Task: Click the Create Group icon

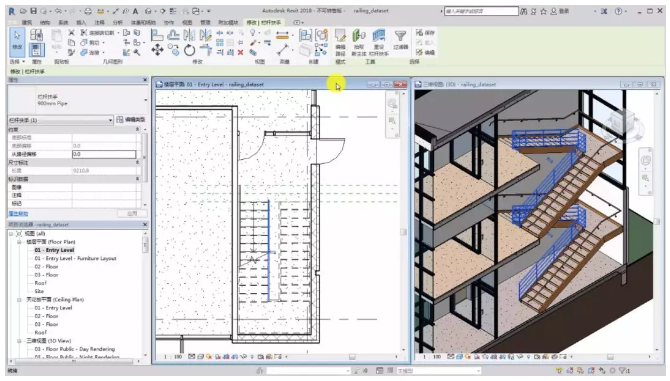Action: (x=321, y=35)
